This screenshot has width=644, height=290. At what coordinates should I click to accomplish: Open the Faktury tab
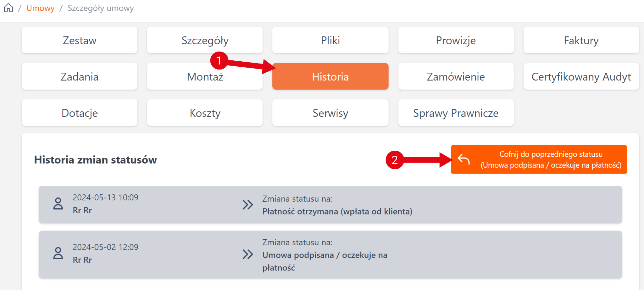coord(581,40)
